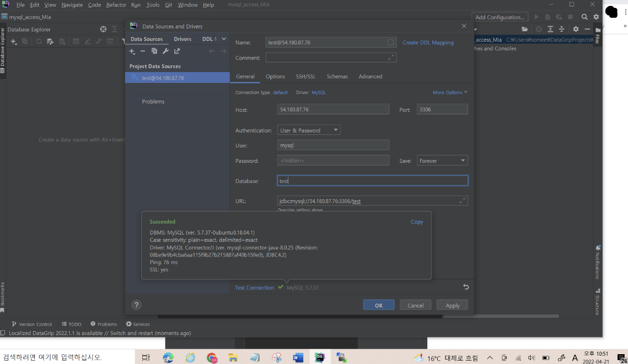Open Search Everywhere magnifier icon
628x364 pixels.
click(584, 17)
